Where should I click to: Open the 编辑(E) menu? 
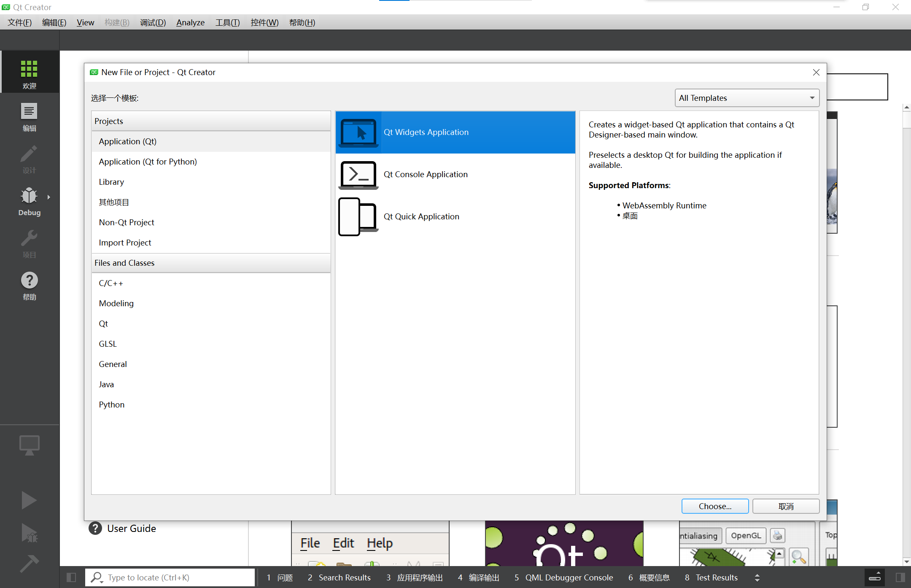[54, 22]
